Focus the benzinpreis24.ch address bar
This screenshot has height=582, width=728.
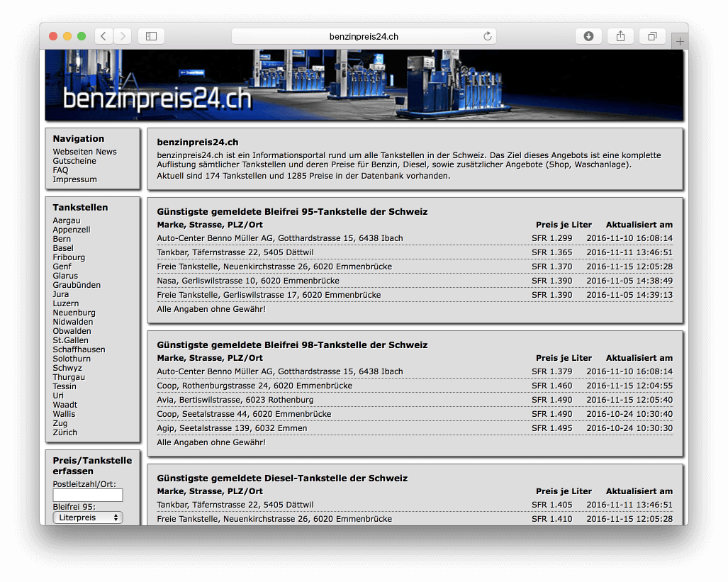[364, 36]
